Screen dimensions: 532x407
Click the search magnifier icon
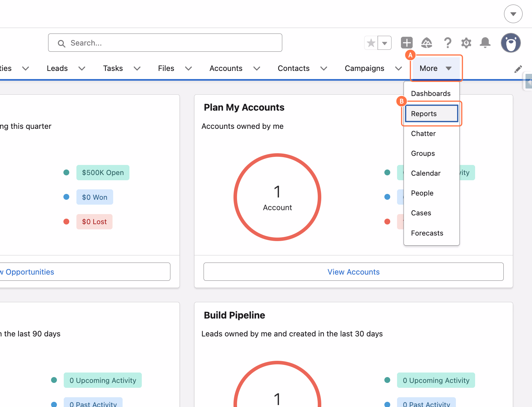(x=61, y=43)
